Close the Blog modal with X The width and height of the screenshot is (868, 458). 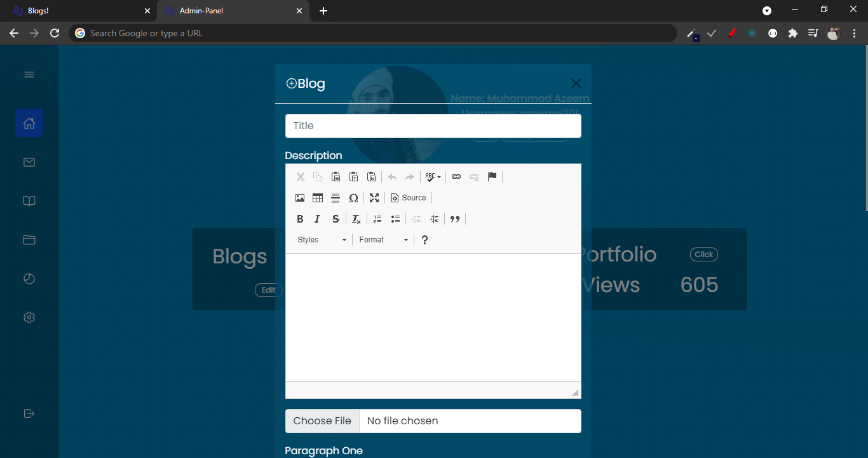click(576, 83)
